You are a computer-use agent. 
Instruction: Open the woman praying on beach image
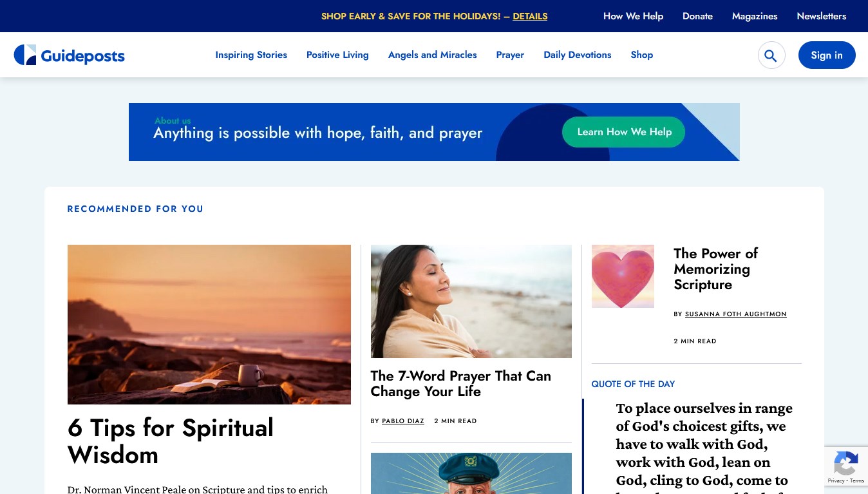[471, 301]
